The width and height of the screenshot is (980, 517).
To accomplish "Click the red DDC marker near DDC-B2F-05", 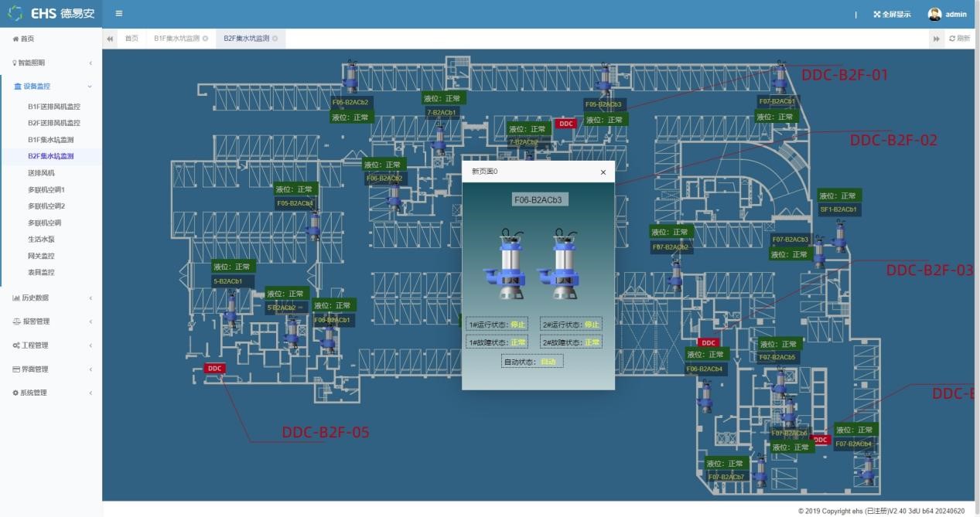I will pyautogui.click(x=215, y=369).
